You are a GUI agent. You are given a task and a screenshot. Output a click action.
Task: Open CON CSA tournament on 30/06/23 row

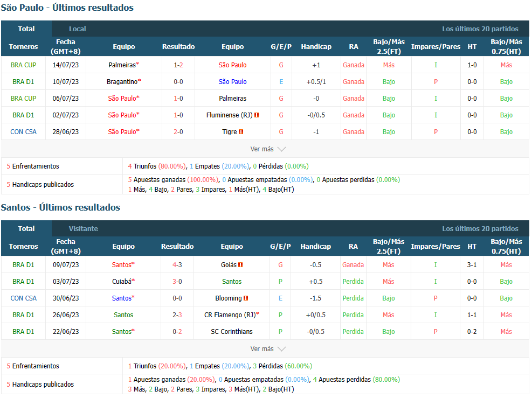click(x=23, y=298)
